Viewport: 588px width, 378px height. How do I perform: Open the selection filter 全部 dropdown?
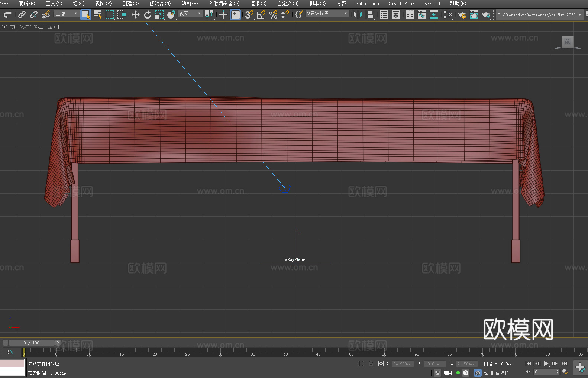tap(67, 13)
